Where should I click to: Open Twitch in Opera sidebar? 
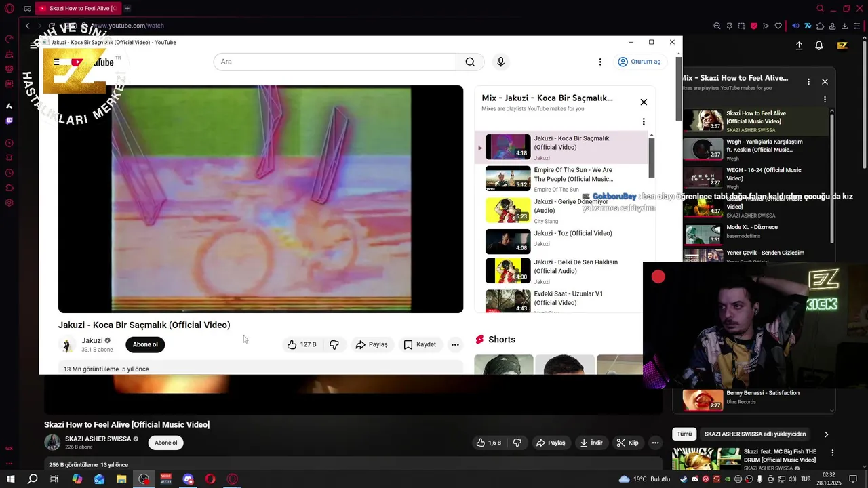pos(9,121)
